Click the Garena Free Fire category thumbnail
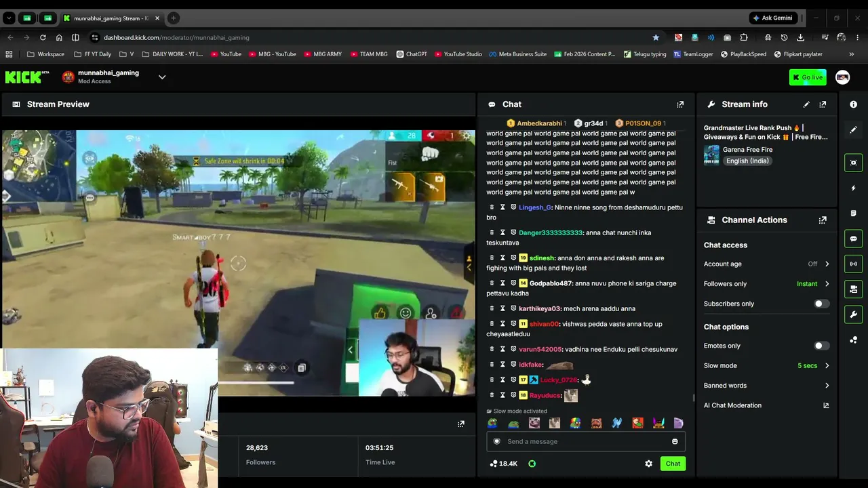Image resolution: width=868 pixels, height=488 pixels. (711, 155)
